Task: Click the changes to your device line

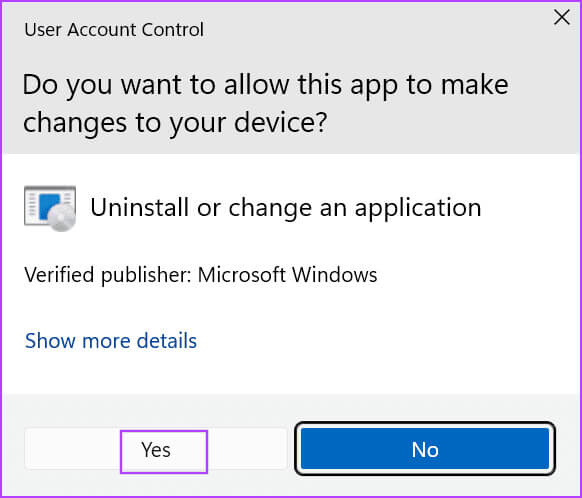Action: [x=175, y=123]
